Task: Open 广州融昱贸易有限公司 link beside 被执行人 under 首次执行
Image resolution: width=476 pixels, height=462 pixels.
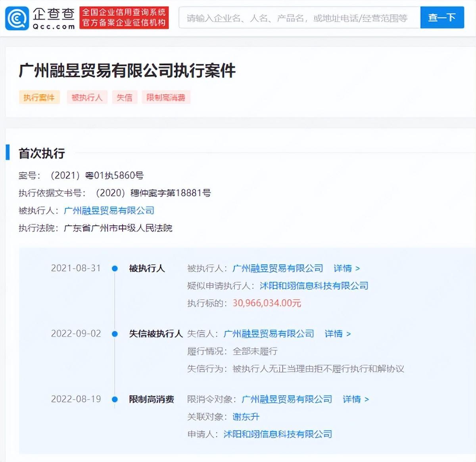Action: pos(109,210)
